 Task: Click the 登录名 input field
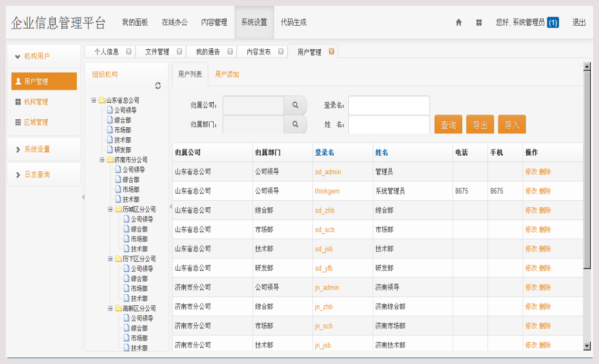tap(389, 105)
